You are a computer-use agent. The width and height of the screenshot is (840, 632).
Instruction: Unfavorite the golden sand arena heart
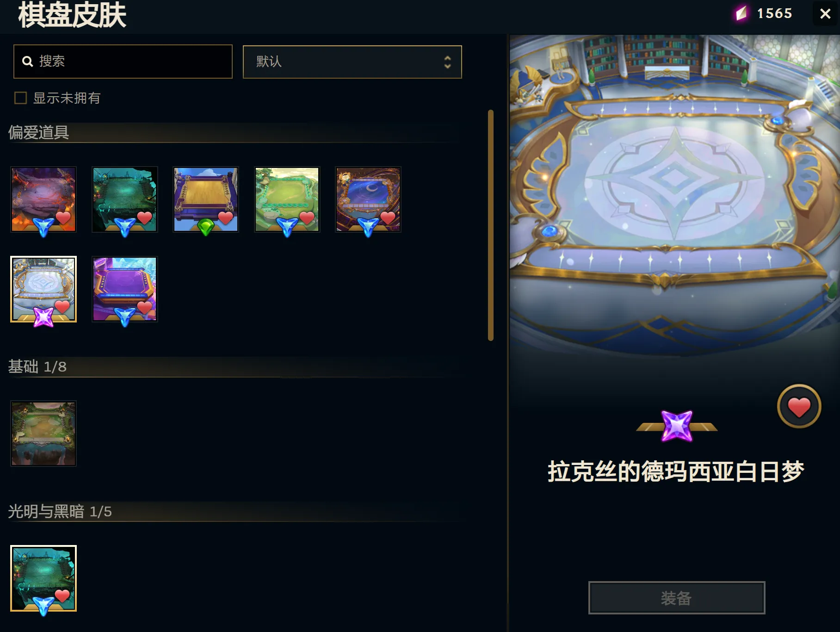click(x=226, y=217)
